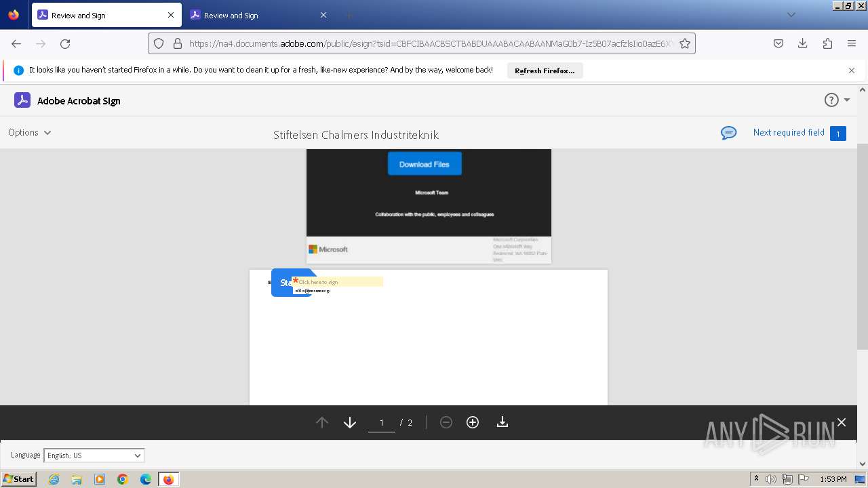Edit the current page number field

click(x=382, y=422)
